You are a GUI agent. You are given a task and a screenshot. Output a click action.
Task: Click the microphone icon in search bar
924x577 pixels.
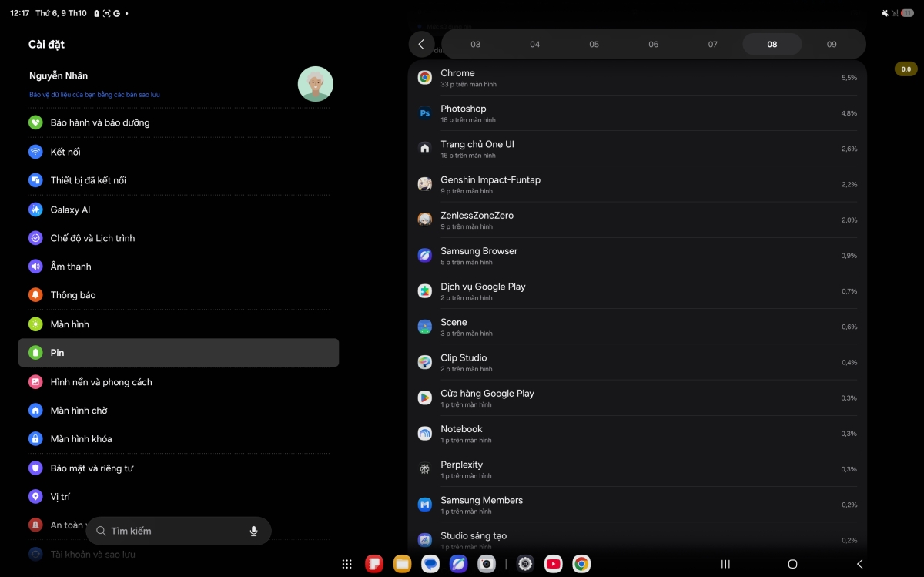[x=253, y=531]
